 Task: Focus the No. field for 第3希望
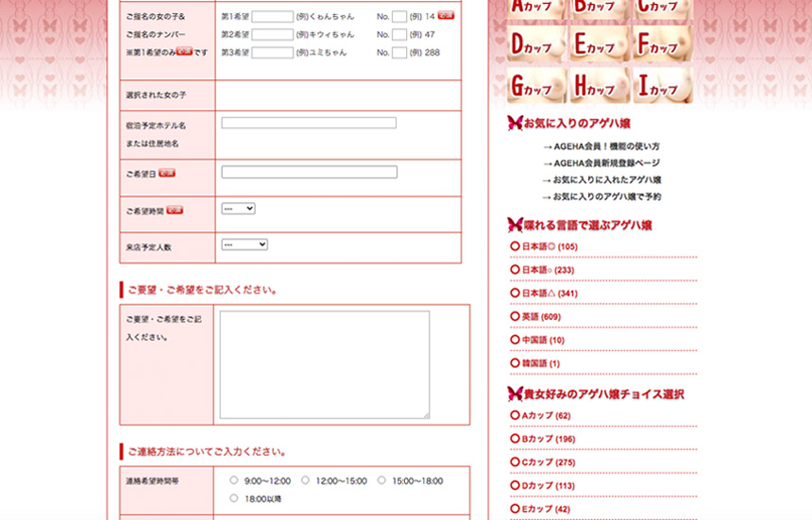click(399, 53)
